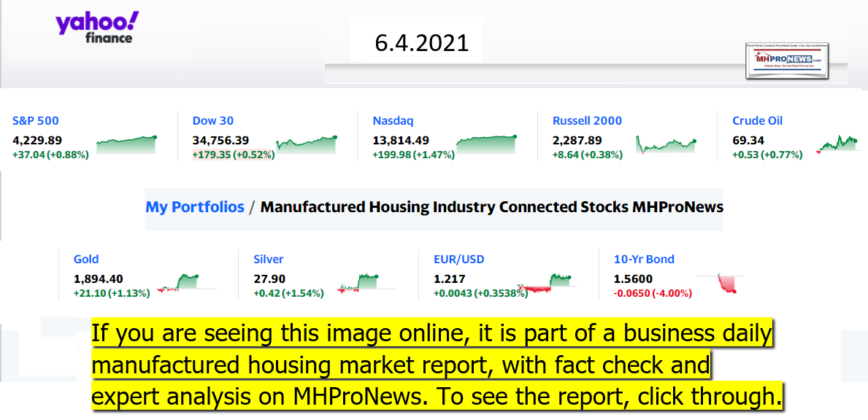Open the Silver sparkline chart
This screenshot has width=868, height=420.
click(x=358, y=282)
